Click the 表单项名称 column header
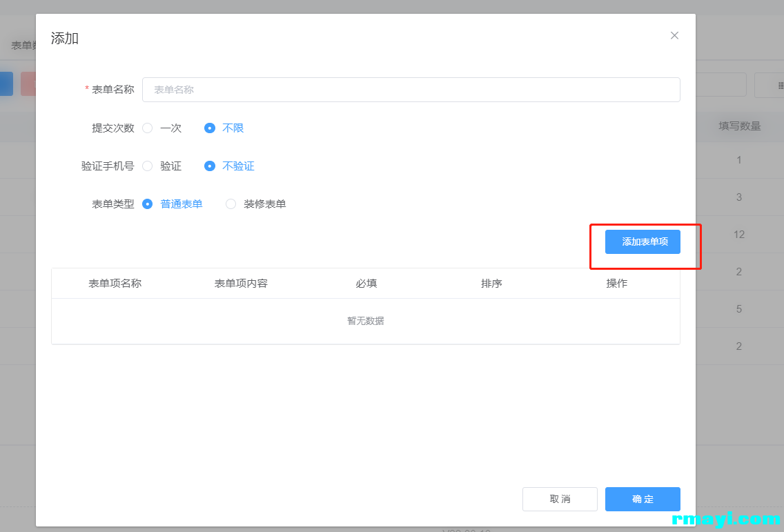The image size is (784, 532). coord(115,284)
